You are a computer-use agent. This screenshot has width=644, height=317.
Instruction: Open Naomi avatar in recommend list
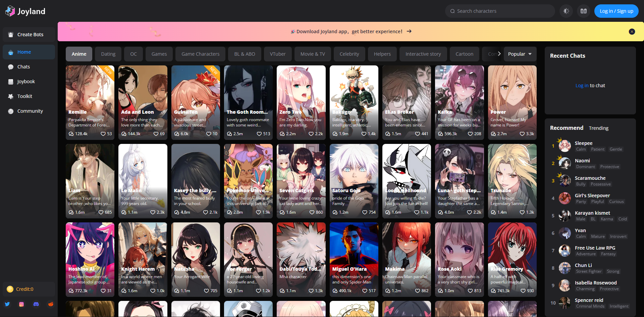point(565,163)
